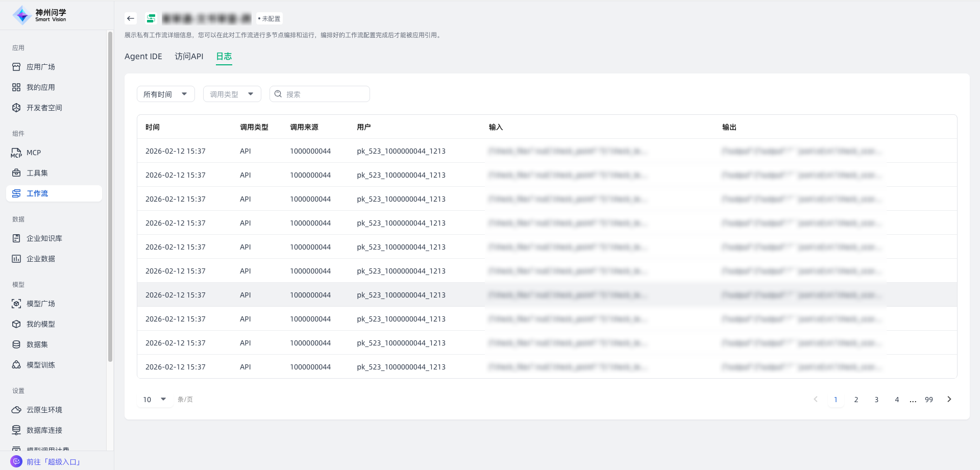Screen dimensions: 980x470
Task: Click 前往「超级入口」 link
Action: click(x=54, y=462)
